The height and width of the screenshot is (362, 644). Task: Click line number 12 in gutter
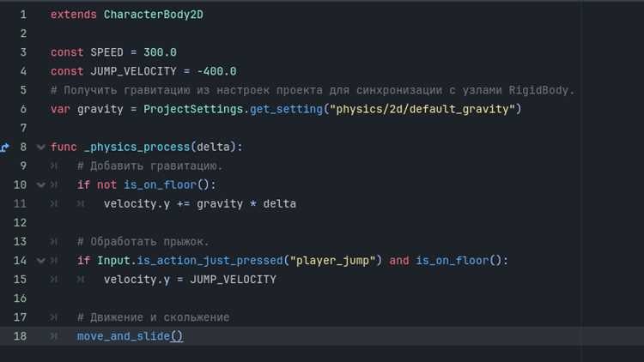point(20,223)
